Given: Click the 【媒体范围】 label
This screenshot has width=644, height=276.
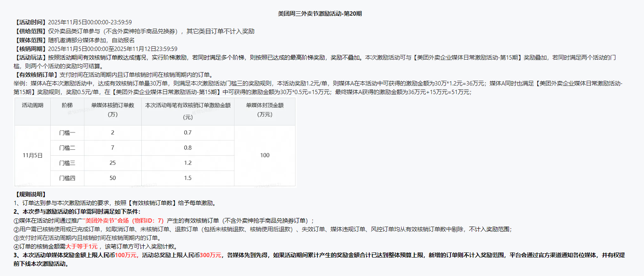Looking at the screenshot, I should coord(31,40).
